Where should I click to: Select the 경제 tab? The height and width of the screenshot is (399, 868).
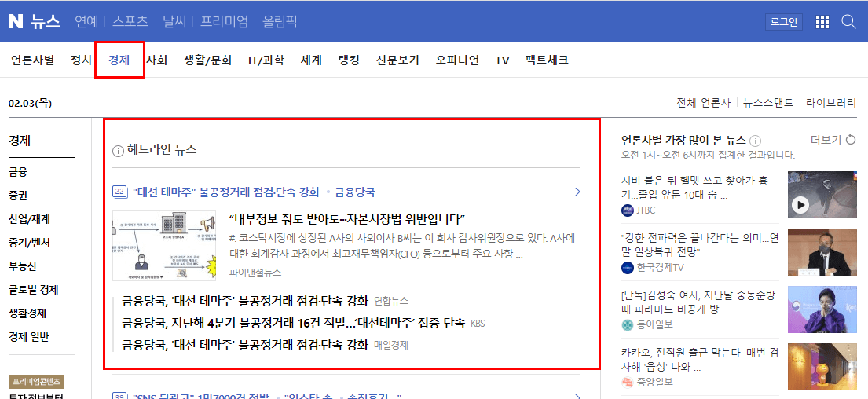pyautogui.click(x=119, y=60)
